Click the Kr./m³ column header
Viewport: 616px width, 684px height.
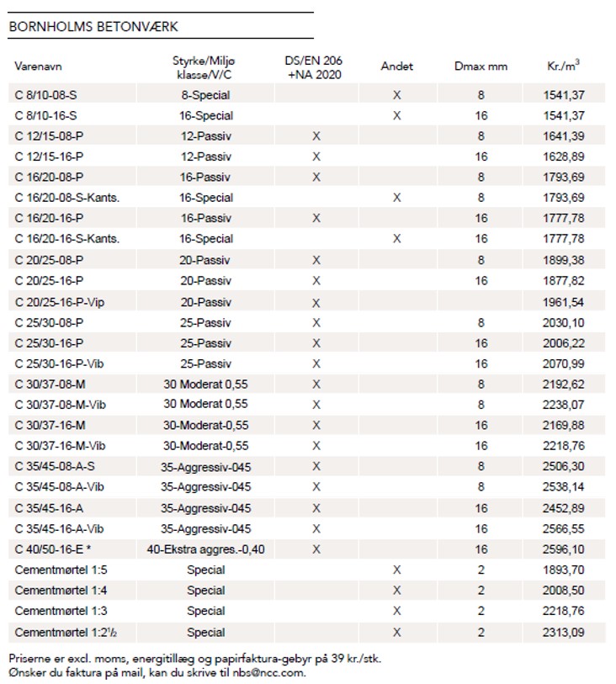click(563, 66)
